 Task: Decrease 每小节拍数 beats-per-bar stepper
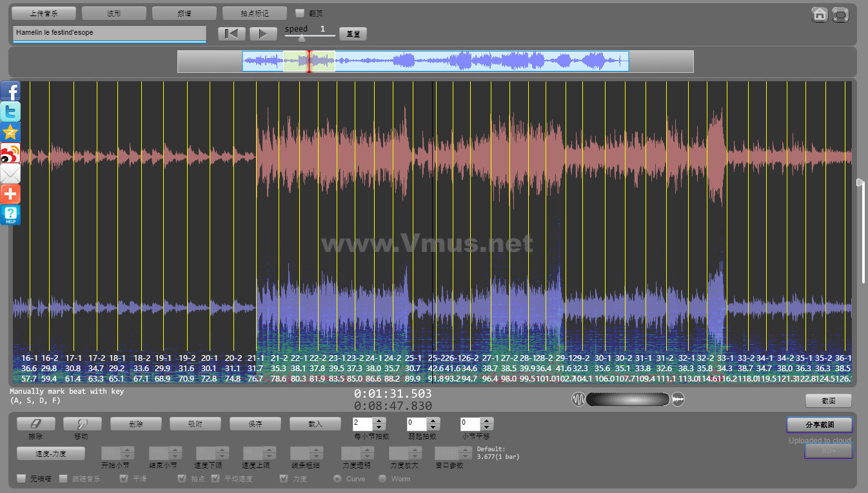(x=380, y=427)
